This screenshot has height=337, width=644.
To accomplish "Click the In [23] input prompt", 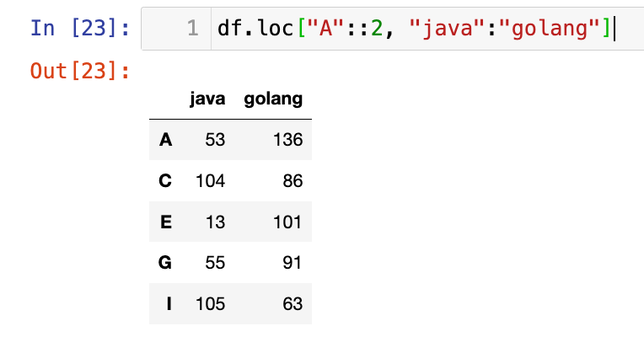I will click(x=79, y=29).
